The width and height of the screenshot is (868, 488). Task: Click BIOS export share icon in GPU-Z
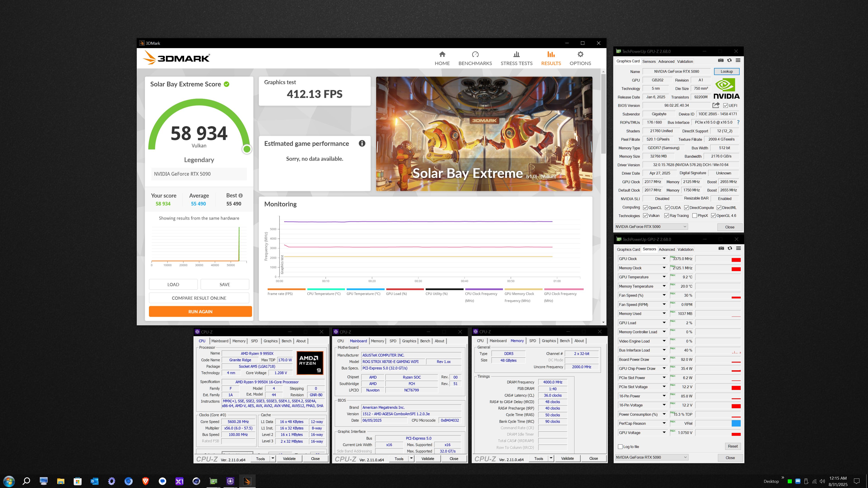(x=716, y=105)
